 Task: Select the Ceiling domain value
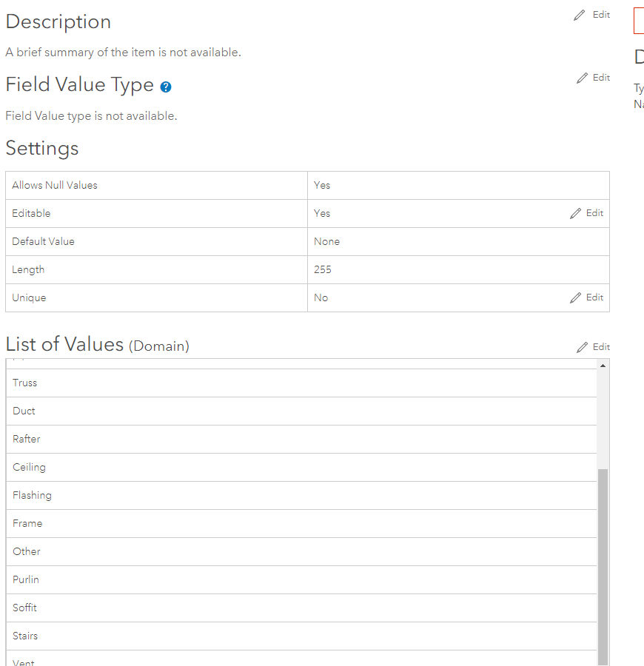click(x=30, y=467)
